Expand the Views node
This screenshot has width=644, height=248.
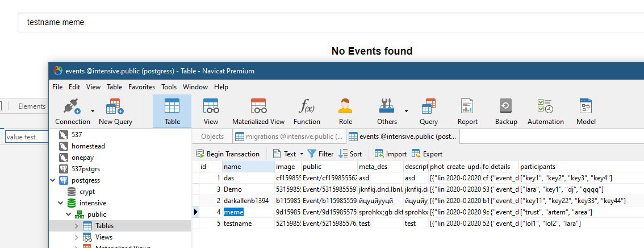point(76,237)
